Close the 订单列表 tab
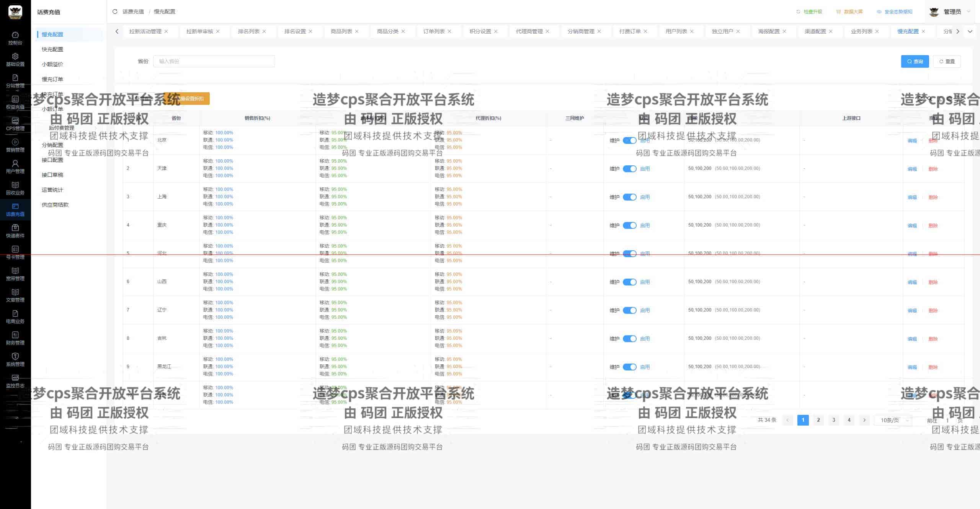Screen dimensions: 980x509 [449, 31]
